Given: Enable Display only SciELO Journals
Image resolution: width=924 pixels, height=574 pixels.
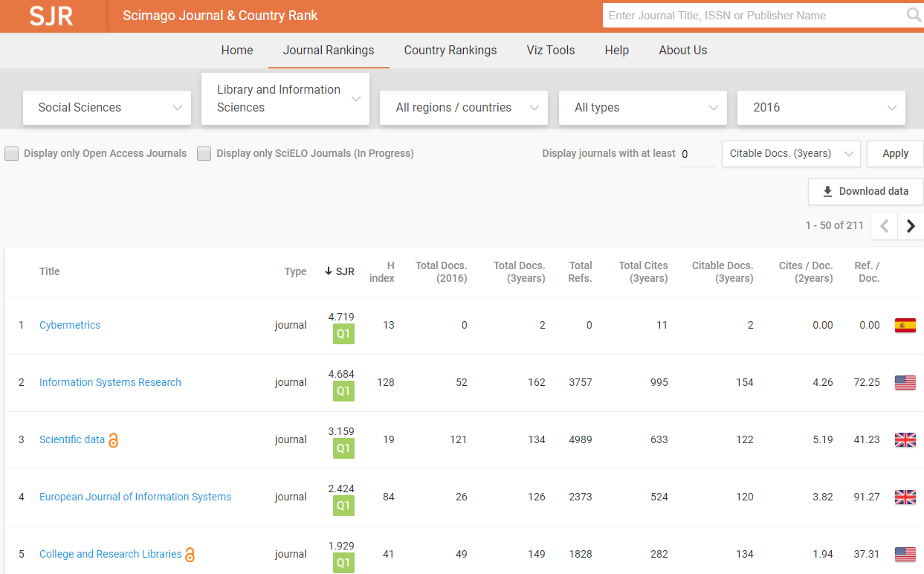Looking at the screenshot, I should (204, 153).
